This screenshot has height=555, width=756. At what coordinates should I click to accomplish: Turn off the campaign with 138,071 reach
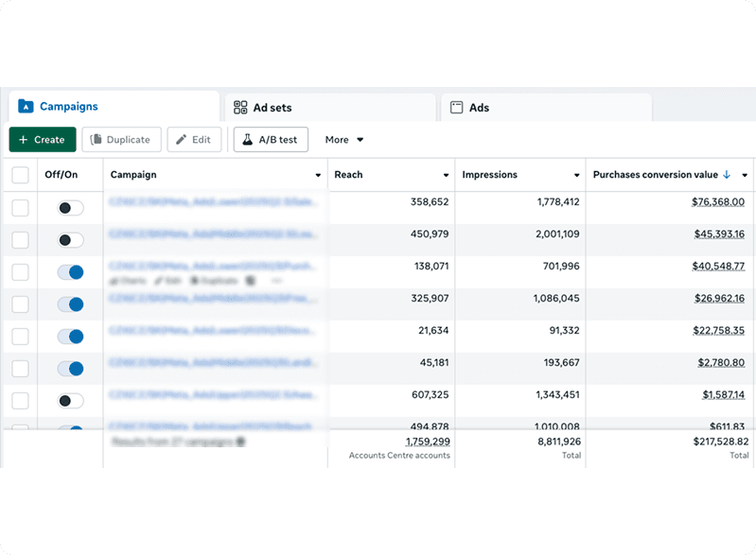point(70,272)
